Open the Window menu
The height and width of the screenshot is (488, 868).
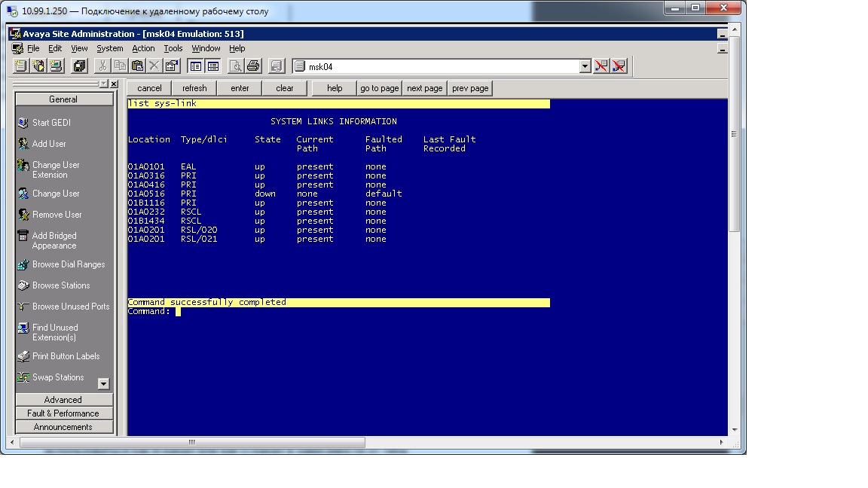point(206,49)
